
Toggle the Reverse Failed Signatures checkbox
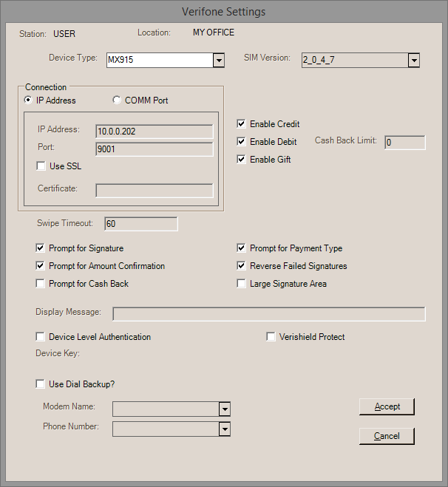click(x=241, y=265)
